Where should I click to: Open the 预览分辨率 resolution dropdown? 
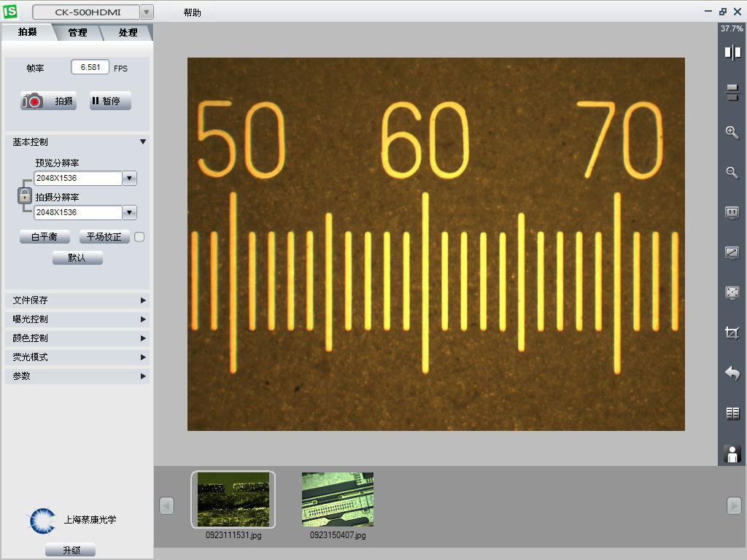tap(129, 178)
